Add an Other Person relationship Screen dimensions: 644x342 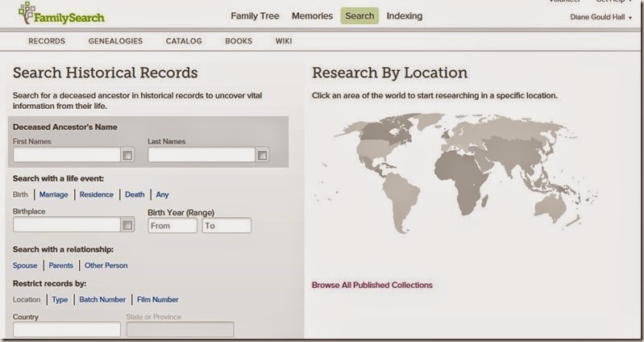pyautogui.click(x=106, y=265)
